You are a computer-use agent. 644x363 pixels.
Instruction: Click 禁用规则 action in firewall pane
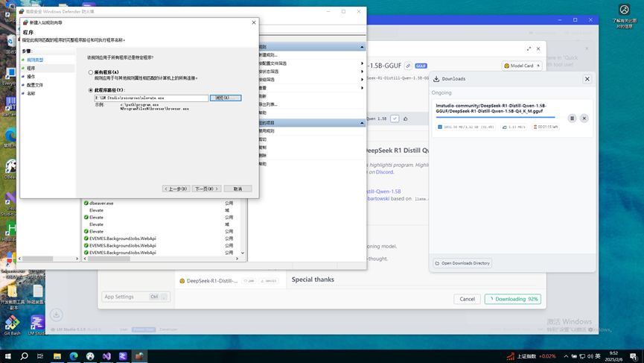point(267,131)
